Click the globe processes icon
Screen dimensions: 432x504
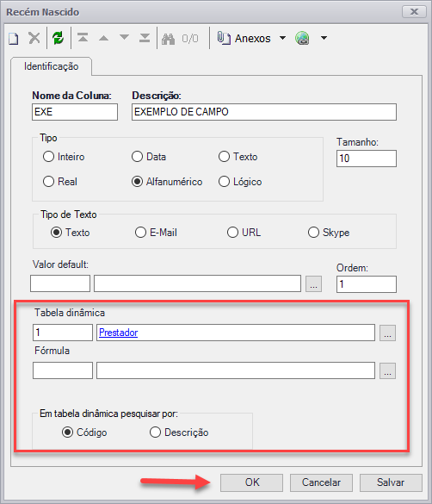[x=302, y=38]
